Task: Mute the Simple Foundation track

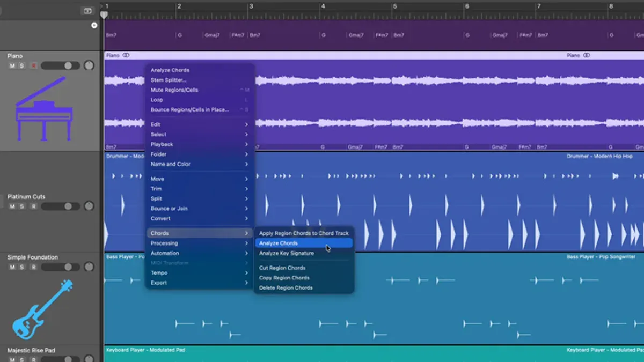Action: pos(12,267)
